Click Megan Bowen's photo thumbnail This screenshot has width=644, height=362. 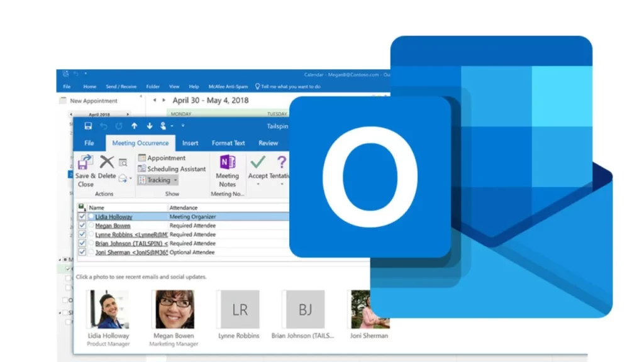[174, 309]
